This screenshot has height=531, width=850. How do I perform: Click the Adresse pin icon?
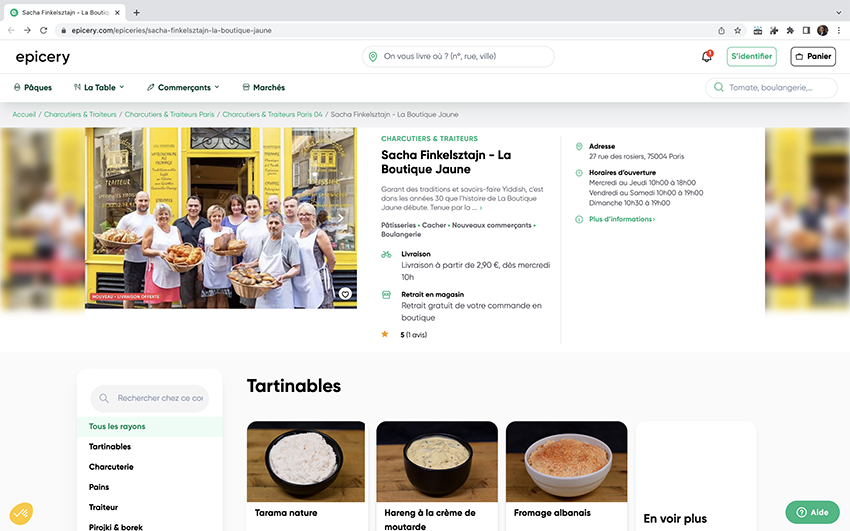pyautogui.click(x=579, y=146)
